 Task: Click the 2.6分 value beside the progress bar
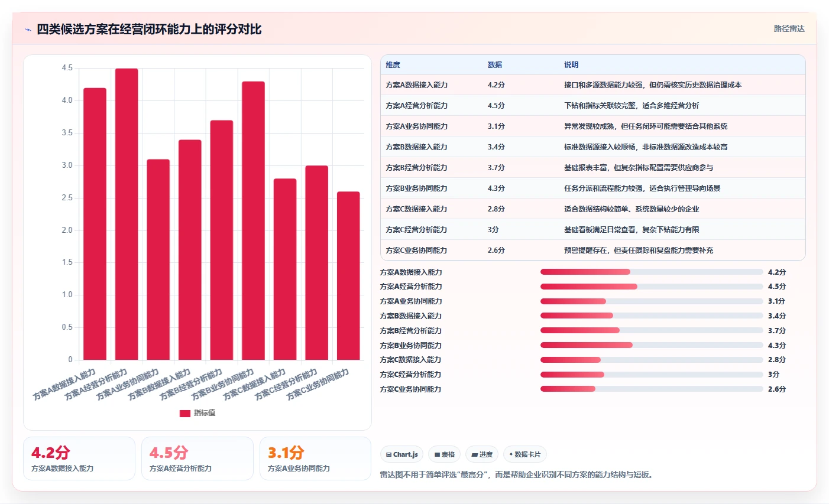coord(777,389)
